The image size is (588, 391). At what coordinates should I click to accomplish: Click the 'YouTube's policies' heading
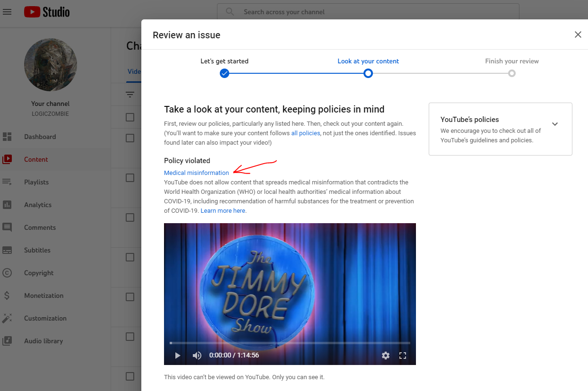coord(470,120)
